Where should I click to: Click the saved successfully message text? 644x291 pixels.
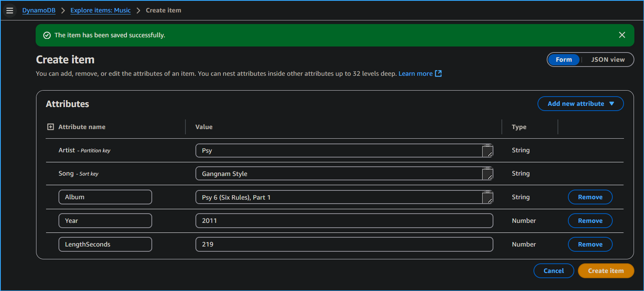point(110,35)
